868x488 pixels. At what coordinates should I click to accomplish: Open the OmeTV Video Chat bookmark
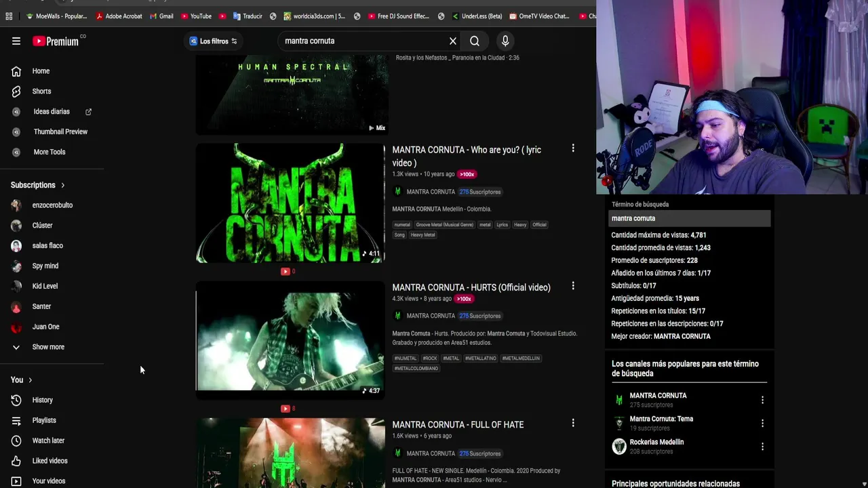click(x=539, y=16)
